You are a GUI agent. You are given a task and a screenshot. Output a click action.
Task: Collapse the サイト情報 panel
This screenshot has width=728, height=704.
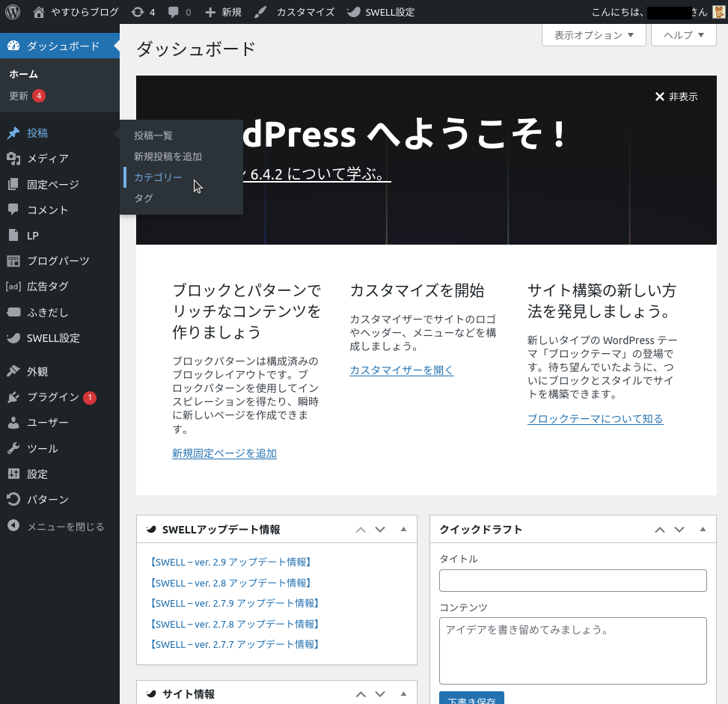403,694
